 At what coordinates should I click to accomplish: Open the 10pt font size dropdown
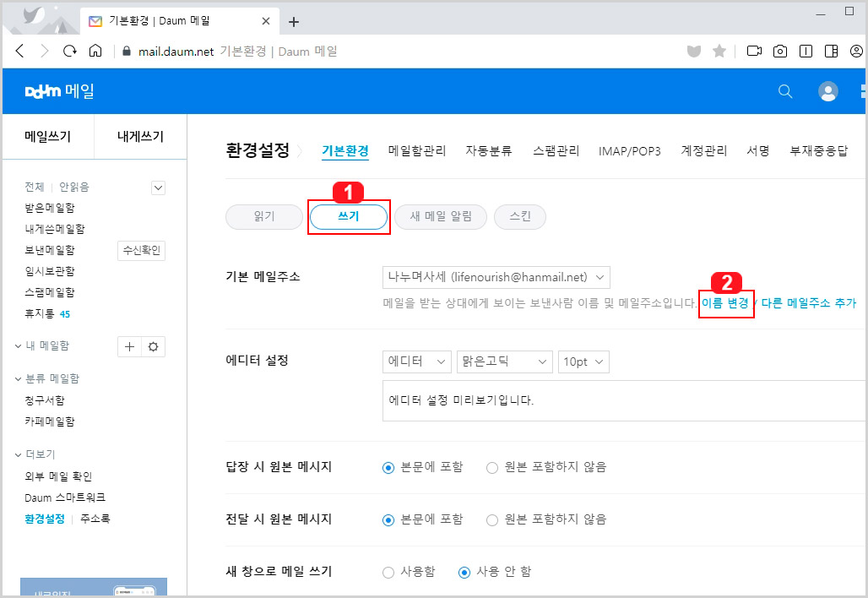coord(583,362)
